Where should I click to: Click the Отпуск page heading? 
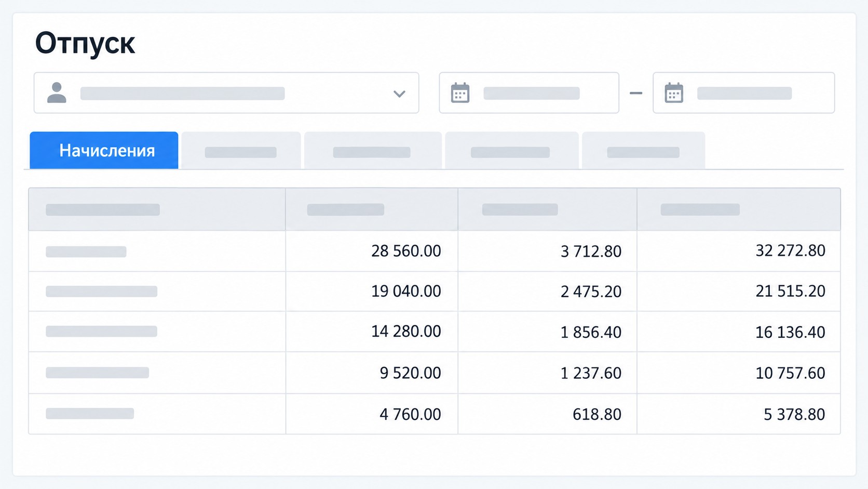[x=85, y=43]
